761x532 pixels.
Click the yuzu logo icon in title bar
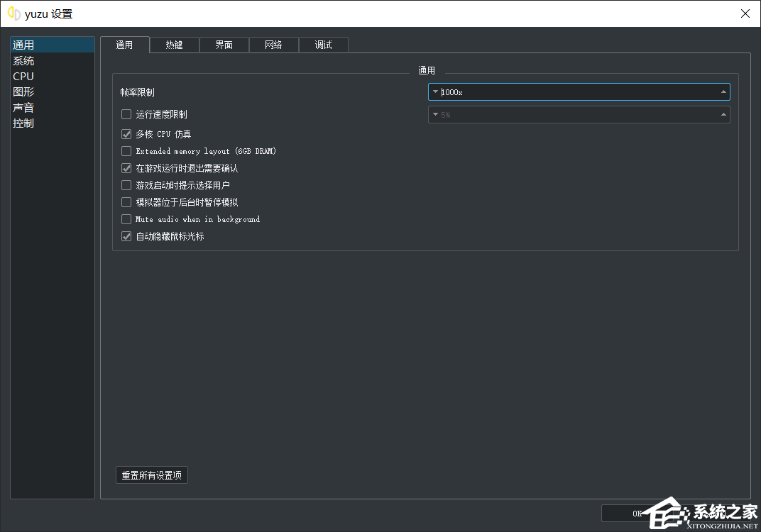pyautogui.click(x=13, y=13)
